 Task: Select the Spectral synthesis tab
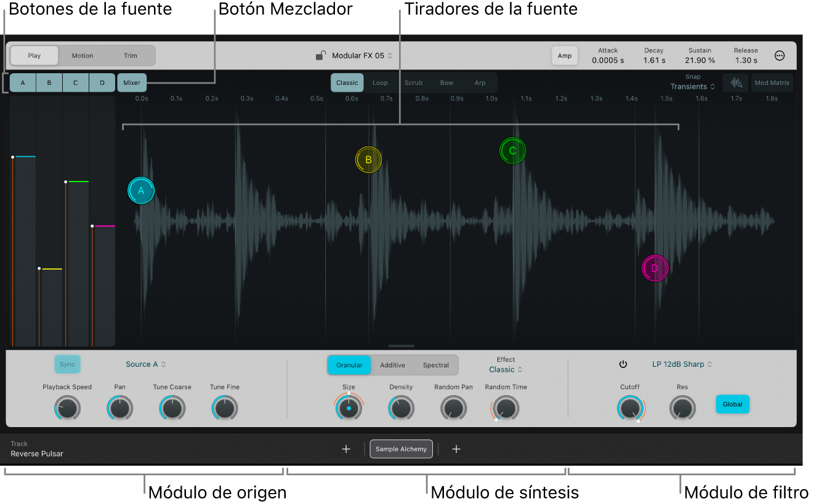(436, 365)
